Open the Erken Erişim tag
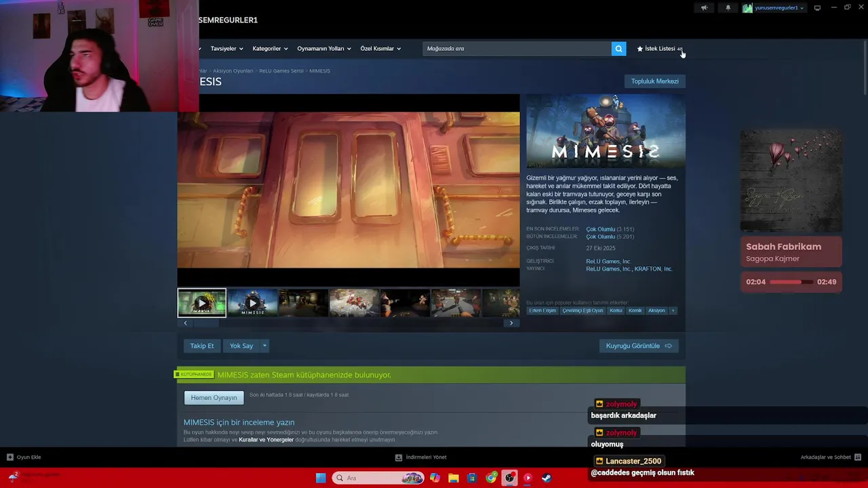Viewport: 868px width, 488px height. 542,310
